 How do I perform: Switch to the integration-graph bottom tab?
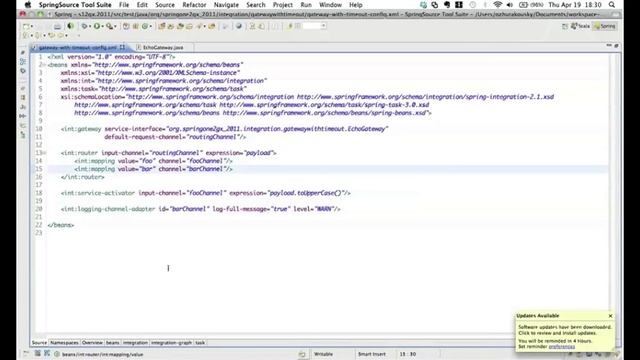171,343
